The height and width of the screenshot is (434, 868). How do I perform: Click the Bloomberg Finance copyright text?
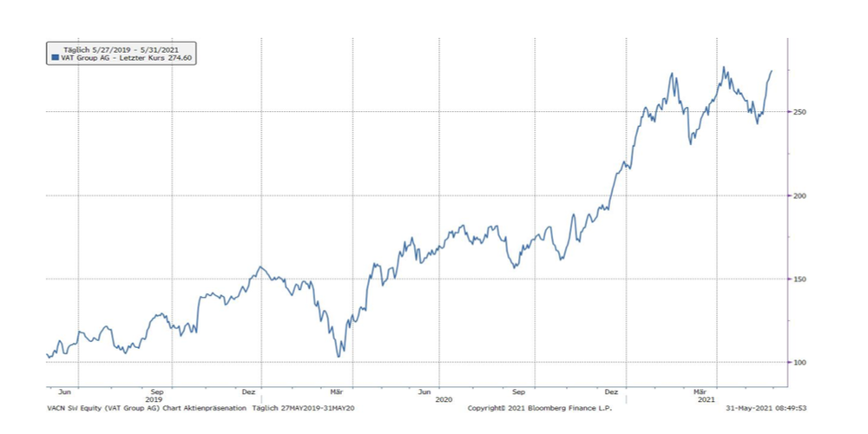(x=528, y=407)
